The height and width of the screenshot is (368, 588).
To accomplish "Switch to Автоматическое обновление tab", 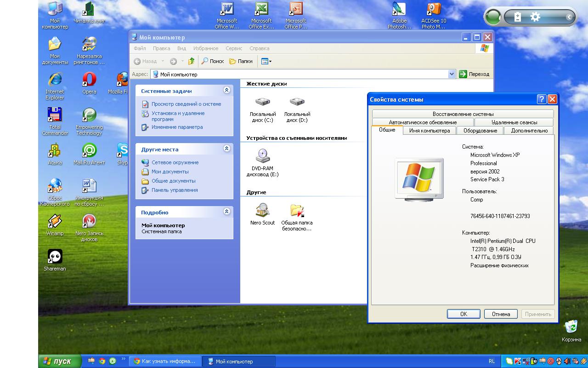I will pos(423,122).
